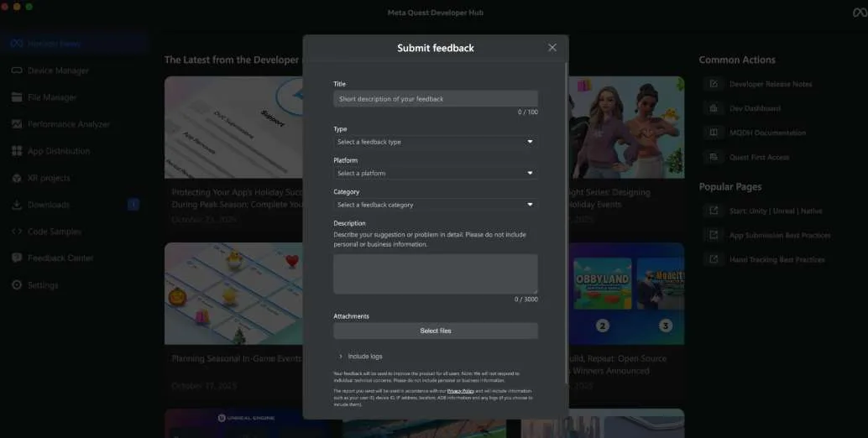Open the Start: Unity | Unreal | Native link text

point(776,211)
